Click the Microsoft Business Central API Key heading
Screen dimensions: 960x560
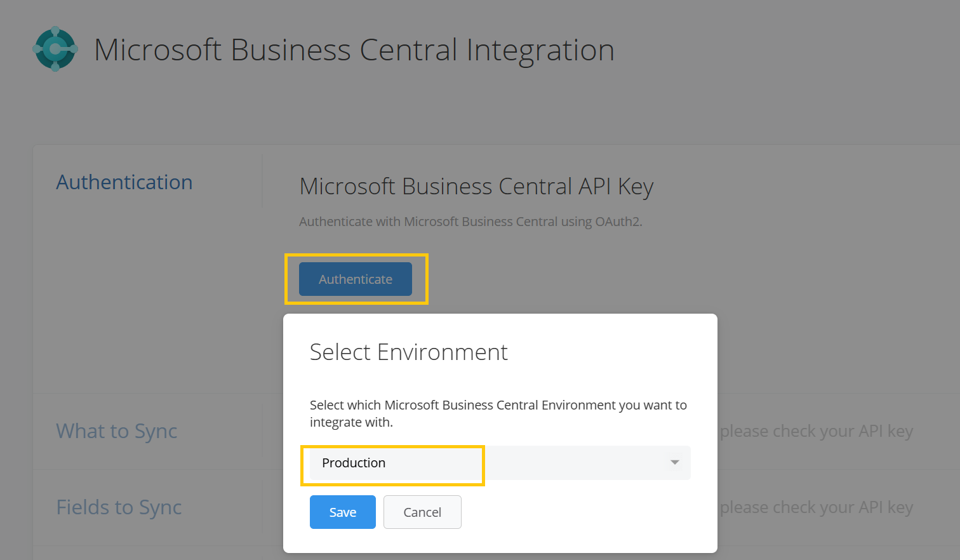(x=476, y=187)
